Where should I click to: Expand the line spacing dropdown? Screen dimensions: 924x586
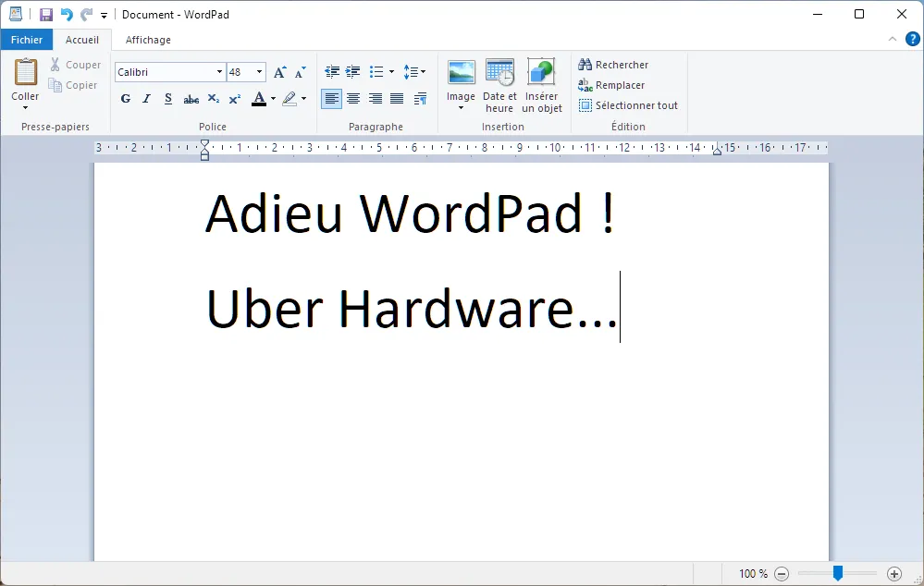(x=423, y=72)
